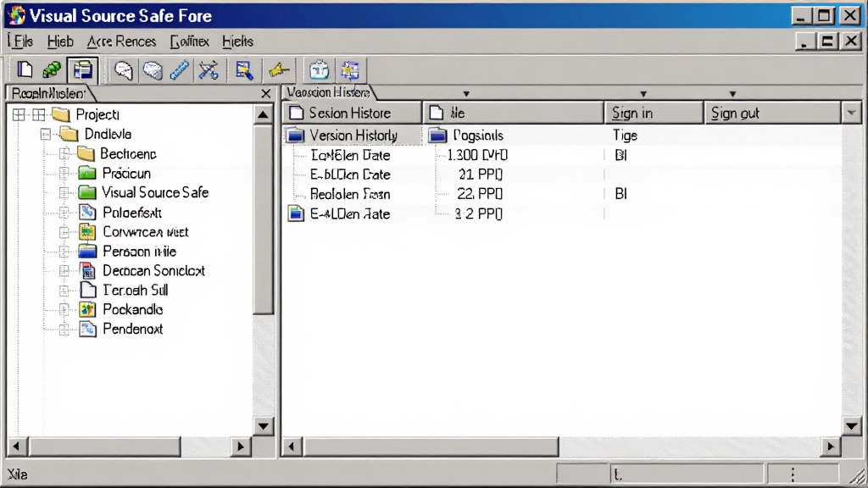
Task: Click the blue shirt toolbar icon
Action: pos(320,70)
